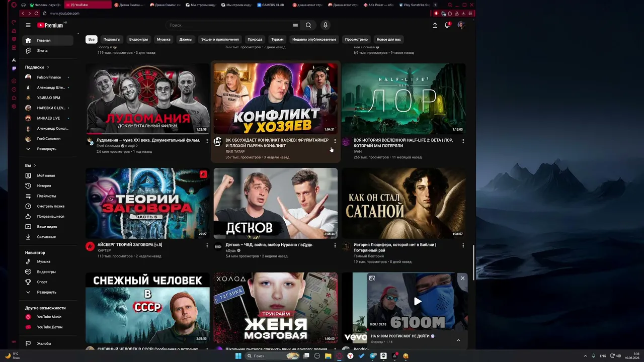This screenshot has width=644, height=362.
Task: Open more options for Лудомания video
Action: pos(207,141)
